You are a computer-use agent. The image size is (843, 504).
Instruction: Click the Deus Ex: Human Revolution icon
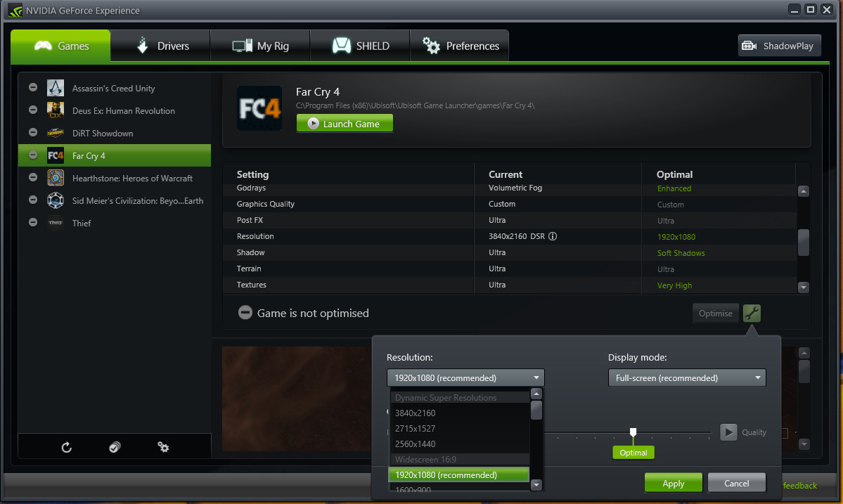pos(56,110)
